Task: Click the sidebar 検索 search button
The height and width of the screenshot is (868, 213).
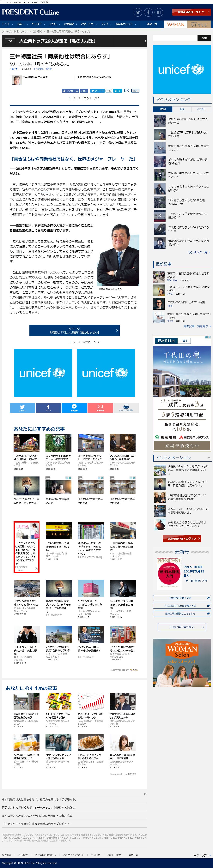Action: tap(204, 38)
